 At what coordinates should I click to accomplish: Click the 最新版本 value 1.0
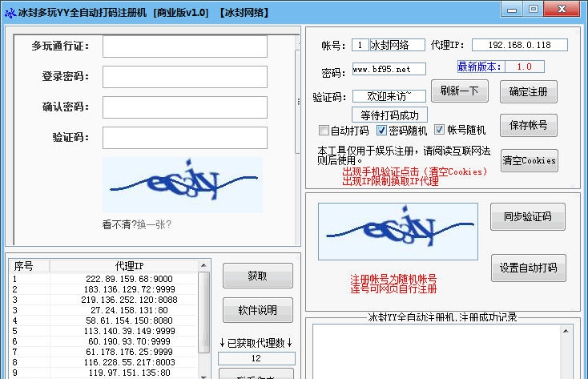point(524,67)
